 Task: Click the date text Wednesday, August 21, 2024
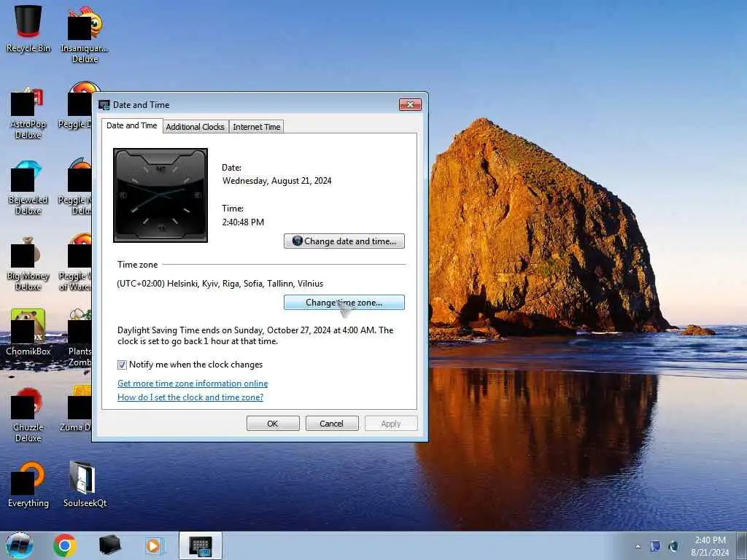tap(276, 181)
